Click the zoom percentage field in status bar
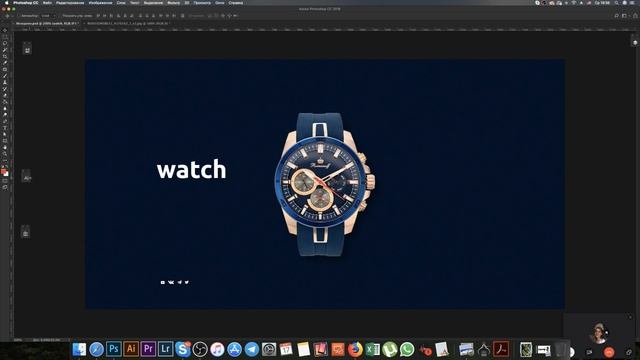The width and height of the screenshot is (640, 360). tap(18, 340)
